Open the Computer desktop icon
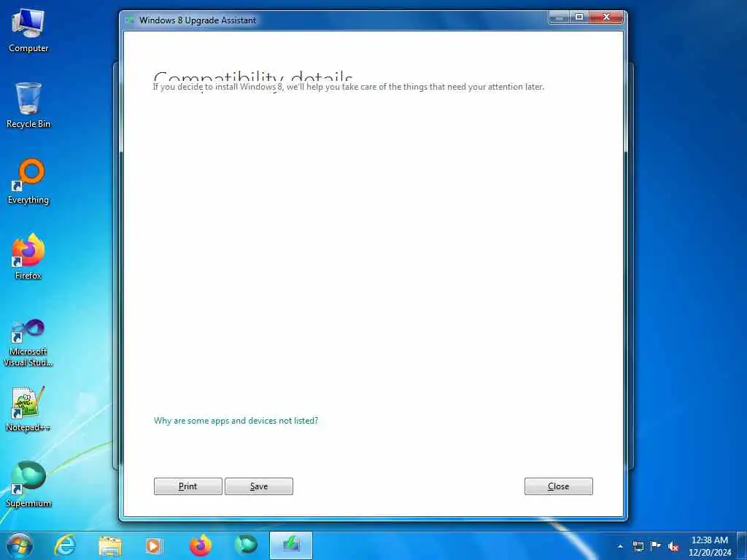 pos(28,31)
